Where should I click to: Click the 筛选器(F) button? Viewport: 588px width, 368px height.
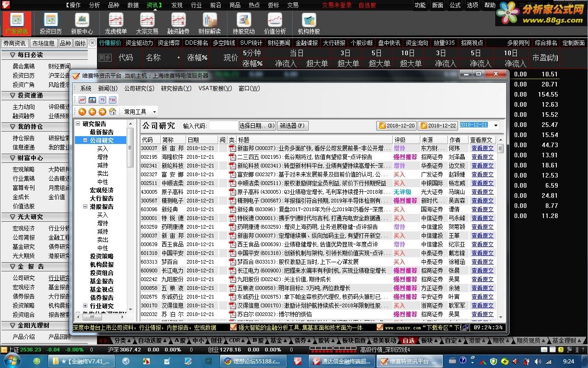pyautogui.click(x=292, y=126)
